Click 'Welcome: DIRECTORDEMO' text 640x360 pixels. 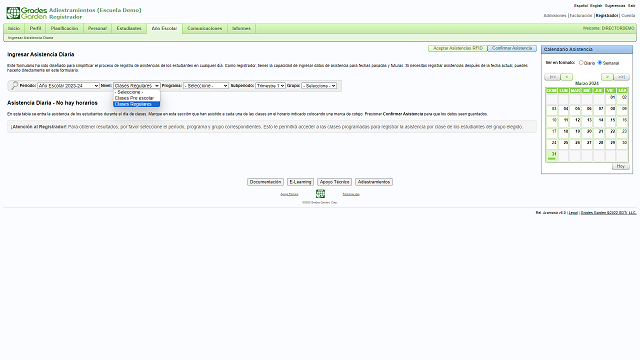coord(609,29)
